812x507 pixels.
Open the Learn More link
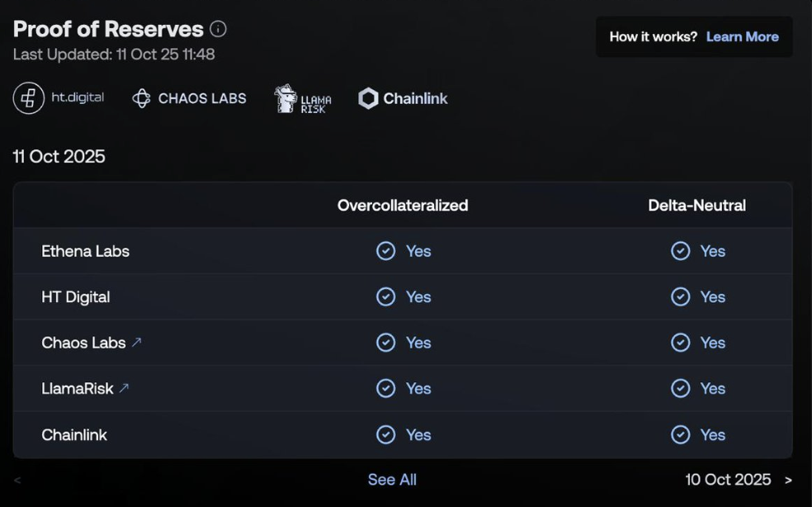click(742, 36)
